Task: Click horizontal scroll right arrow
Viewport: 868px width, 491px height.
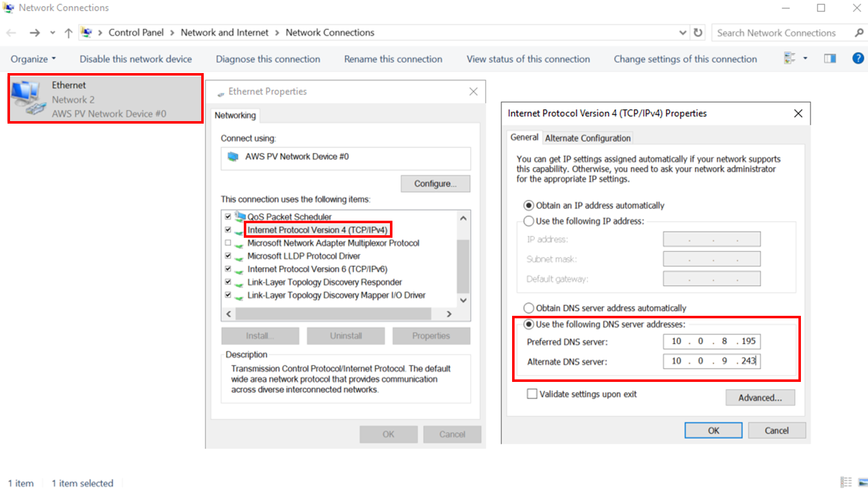Action: pyautogui.click(x=449, y=314)
